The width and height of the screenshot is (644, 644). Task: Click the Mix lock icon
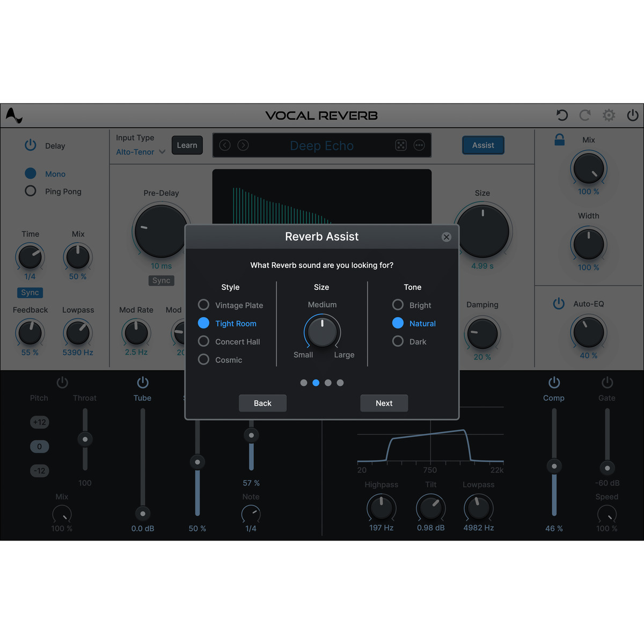coord(559,140)
